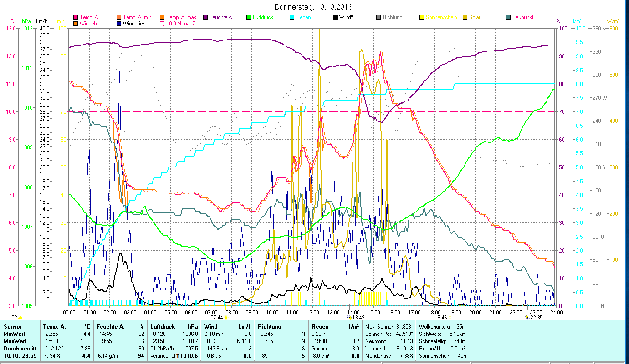Click the Neumond 03.11.13 entry
629x364 pixels.
click(x=389, y=341)
